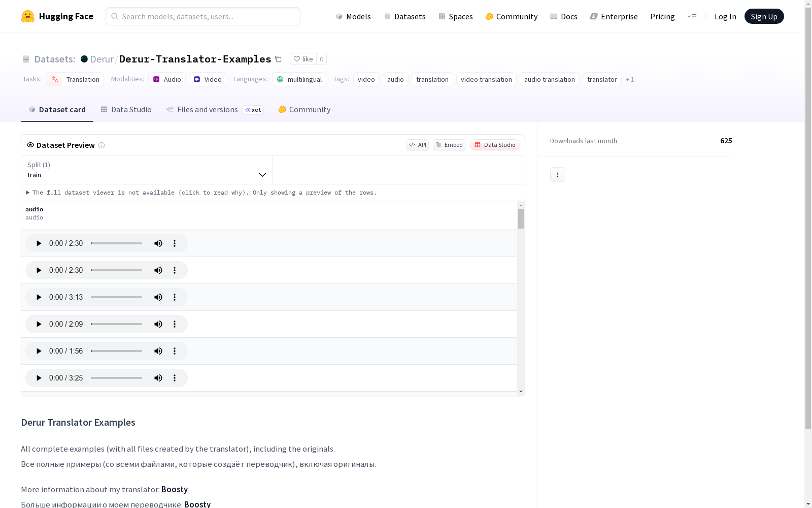Mute the 3:13 audio clip
812x508 pixels.
[x=158, y=297]
